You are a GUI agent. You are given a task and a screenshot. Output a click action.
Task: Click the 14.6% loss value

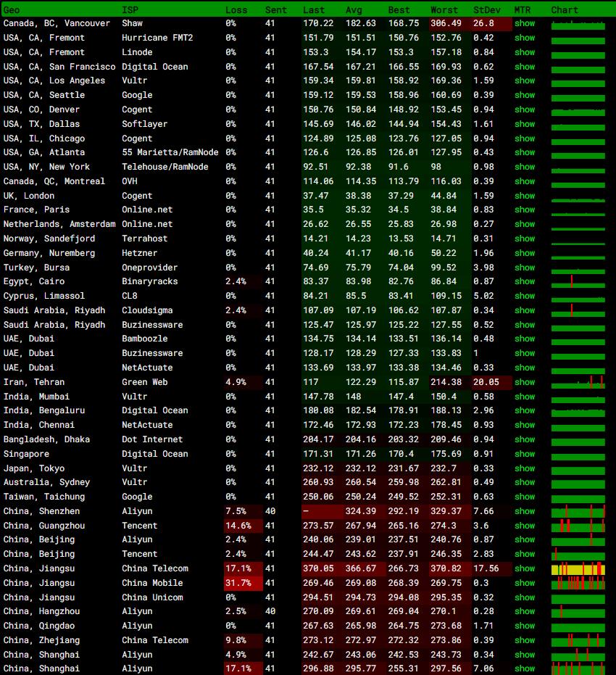(x=238, y=526)
